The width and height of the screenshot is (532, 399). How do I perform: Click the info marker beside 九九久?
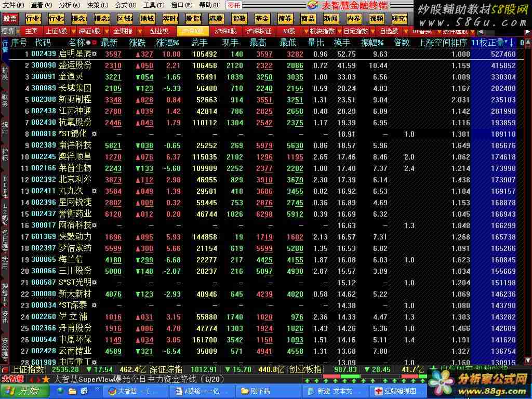coord(95,191)
